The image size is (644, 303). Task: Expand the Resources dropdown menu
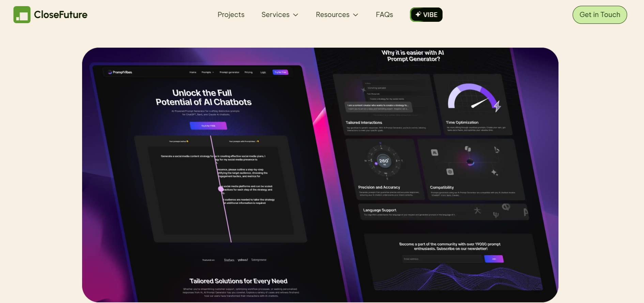[x=337, y=15]
